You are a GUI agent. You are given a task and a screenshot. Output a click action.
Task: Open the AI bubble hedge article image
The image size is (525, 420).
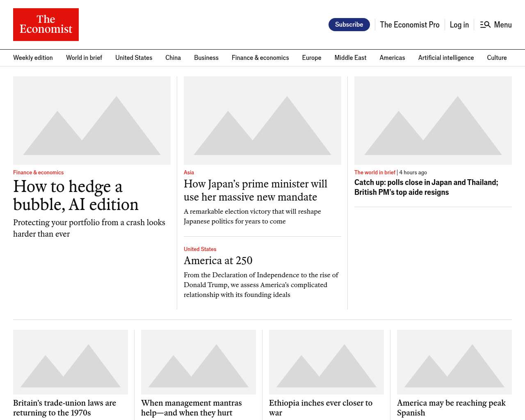[92, 121]
